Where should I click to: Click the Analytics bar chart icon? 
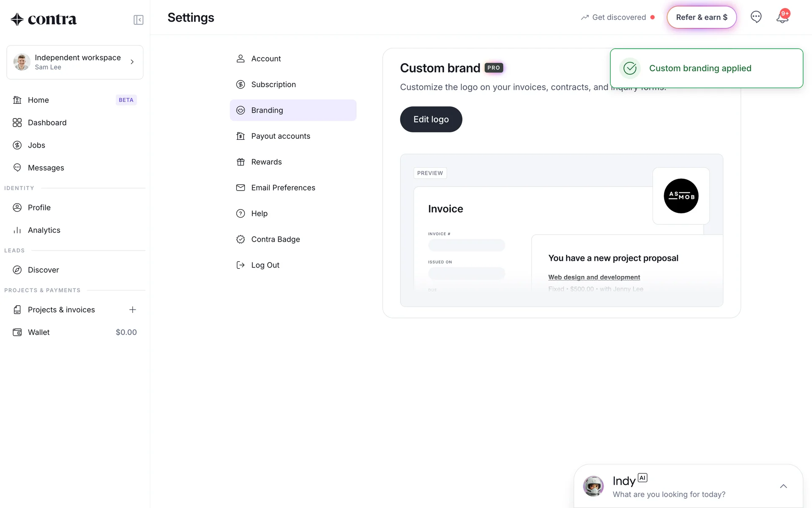point(17,230)
